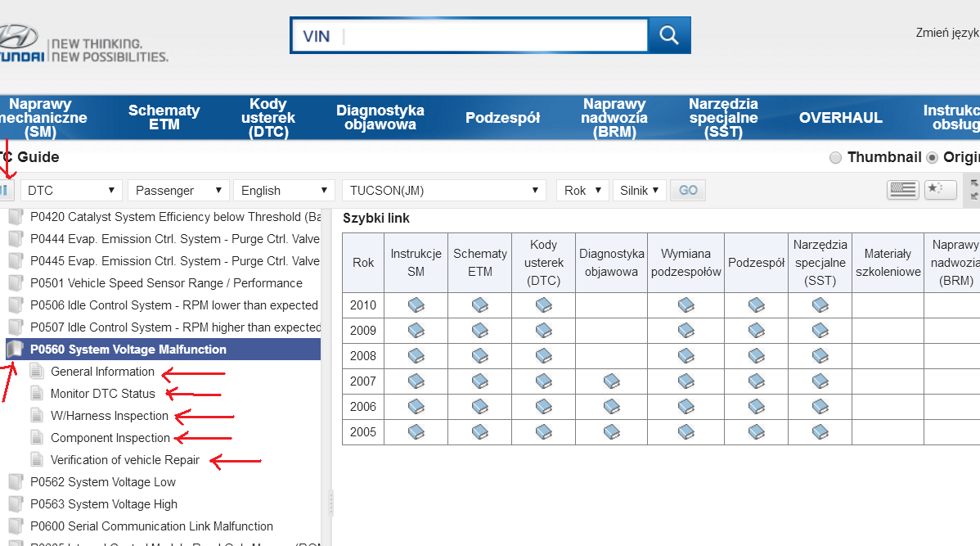This screenshot has width=980, height=546.
Task: Open the 2010 Schematy ETM book icon
Action: coord(480,305)
